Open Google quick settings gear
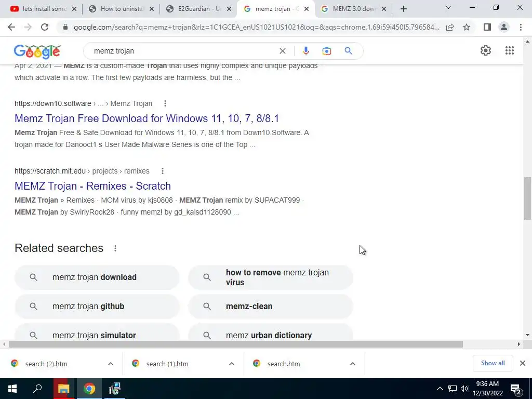This screenshot has height=399, width=532. [x=486, y=50]
